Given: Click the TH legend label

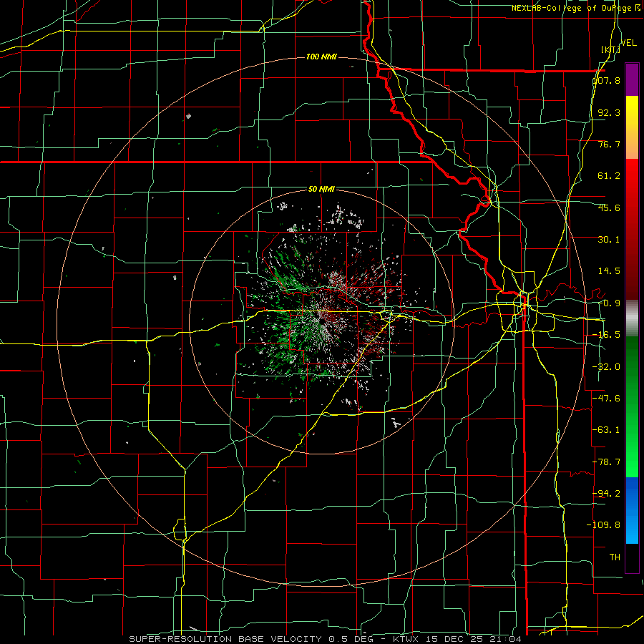Looking at the screenshot, I should [x=615, y=557].
